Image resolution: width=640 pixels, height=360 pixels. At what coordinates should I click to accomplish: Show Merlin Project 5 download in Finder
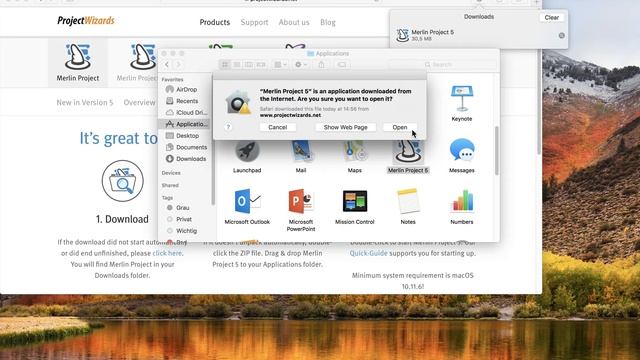point(562,36)
